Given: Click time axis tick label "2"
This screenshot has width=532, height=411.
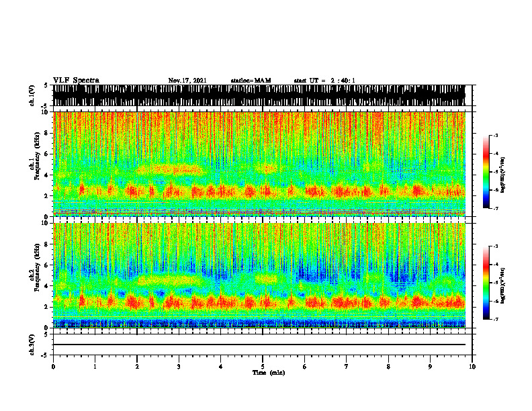Looking at the screenshot, I should [x=137, y=367].
